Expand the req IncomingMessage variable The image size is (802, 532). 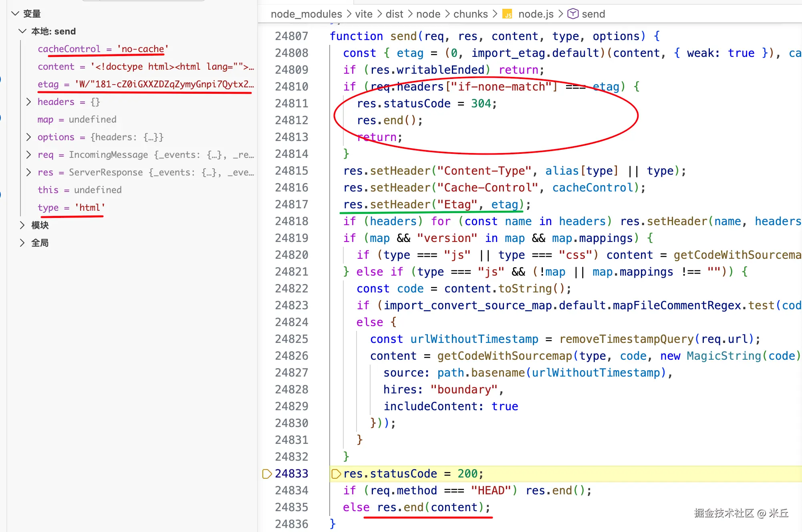28,155
